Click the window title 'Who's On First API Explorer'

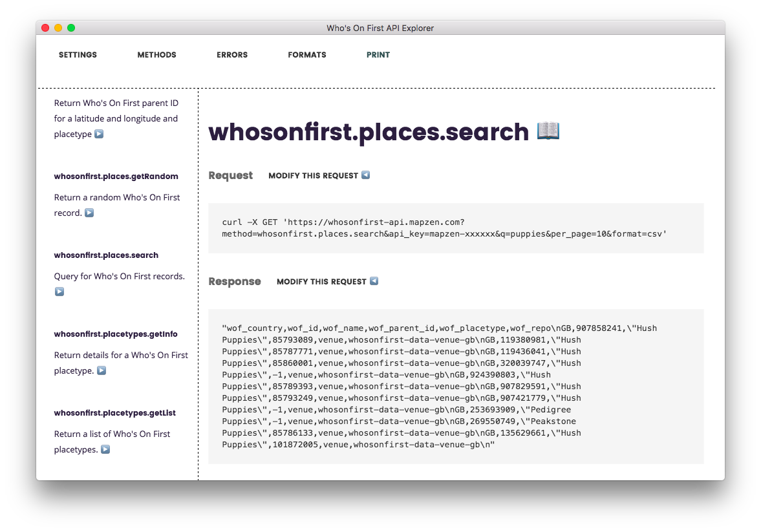point(380,28)
